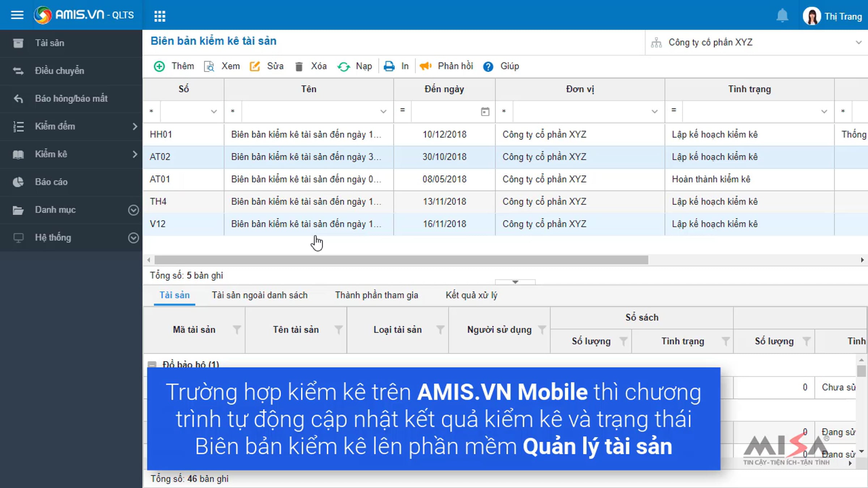
Task: Click the Thêm plus icon
Action: (159, 66)
